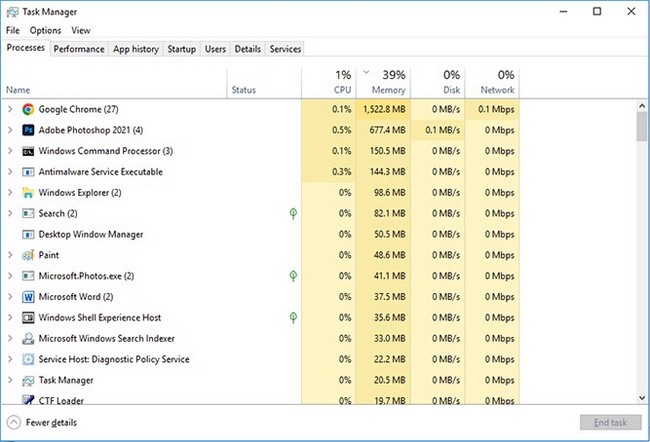Viewport: 650px width, 442px height.
Task: Click the scrollbar down arrow
Action: (642, 398)
